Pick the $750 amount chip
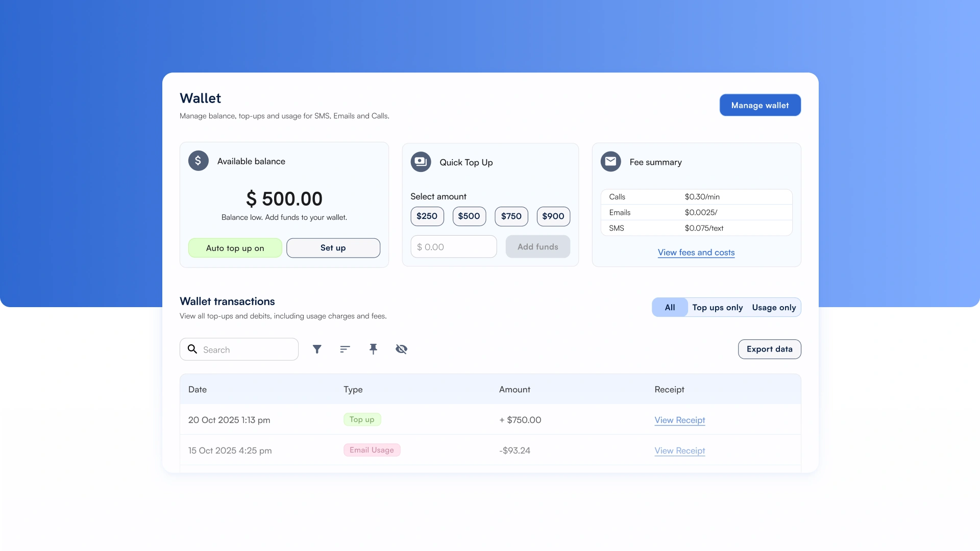This screenshot has width=980, height=551. pyautogui.click(x=511, y=216)
